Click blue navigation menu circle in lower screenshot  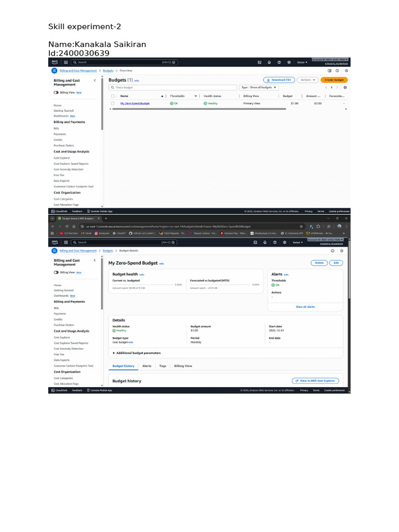(54, 251)
